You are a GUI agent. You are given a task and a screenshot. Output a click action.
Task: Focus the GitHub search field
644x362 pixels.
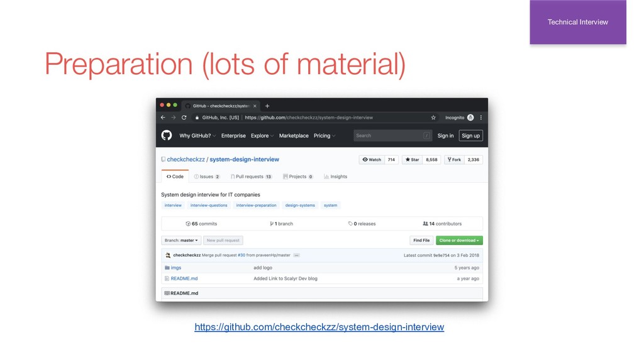coord(392,136)
